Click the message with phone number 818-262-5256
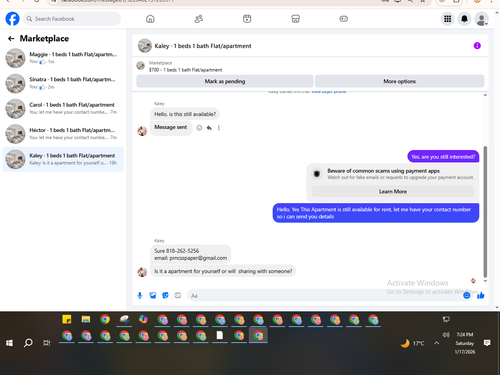The image size is (500, 375). coord(190,254)
